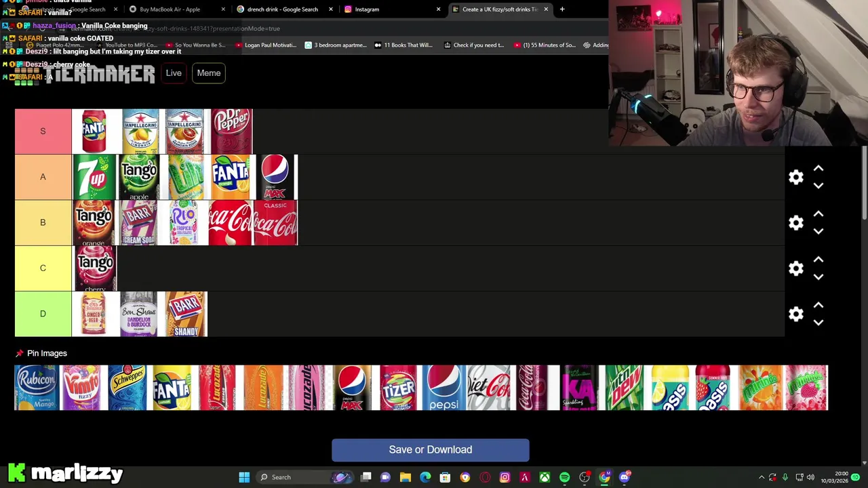The height and width of the screenshot is (488, 868).
Task: Select Tango Apple can in A tier
Action: pyautogui.click(x=139, y=177)
